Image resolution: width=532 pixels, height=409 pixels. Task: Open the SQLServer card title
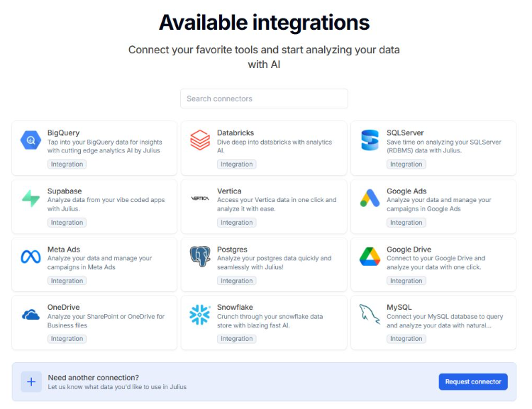(405, 133)
